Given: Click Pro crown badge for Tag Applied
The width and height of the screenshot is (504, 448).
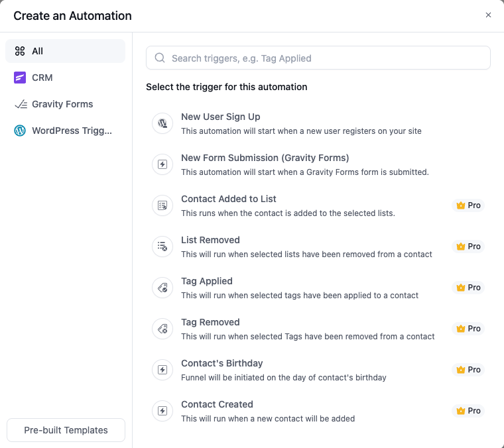Looking at the screenshot, I should (468, 288).
